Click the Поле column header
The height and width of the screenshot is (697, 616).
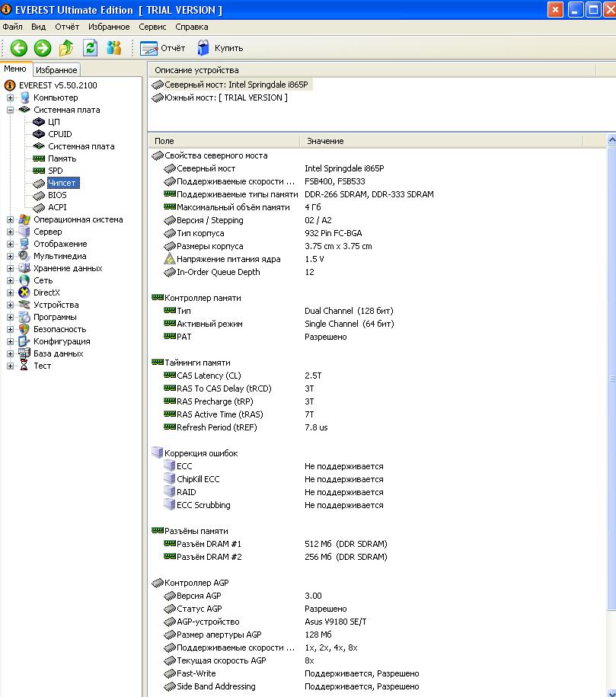click(x=224, y=141)
